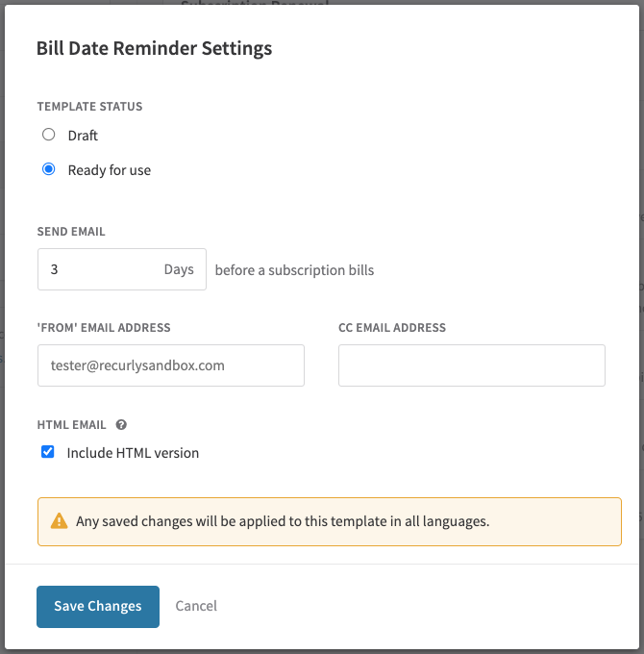Click the all-languages warning banner message

click(283, 521)
